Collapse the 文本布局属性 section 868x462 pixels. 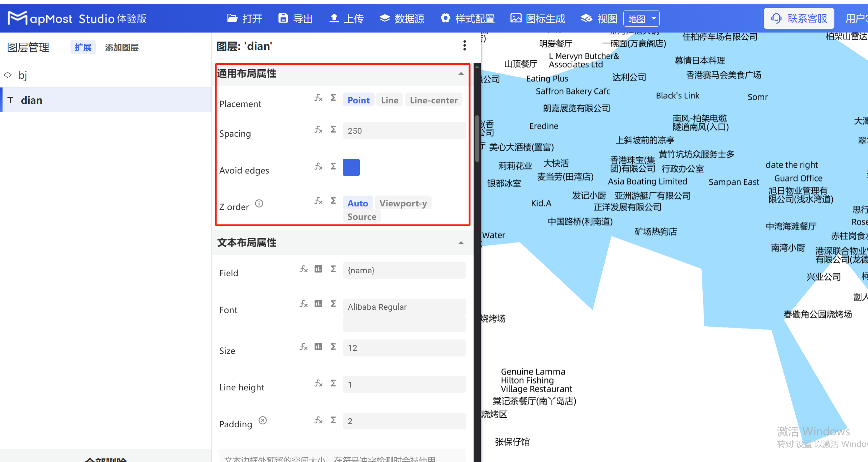(461, 243)
